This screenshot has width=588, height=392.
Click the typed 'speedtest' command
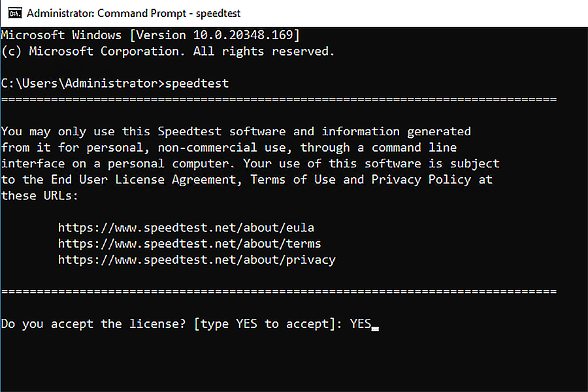197,83
